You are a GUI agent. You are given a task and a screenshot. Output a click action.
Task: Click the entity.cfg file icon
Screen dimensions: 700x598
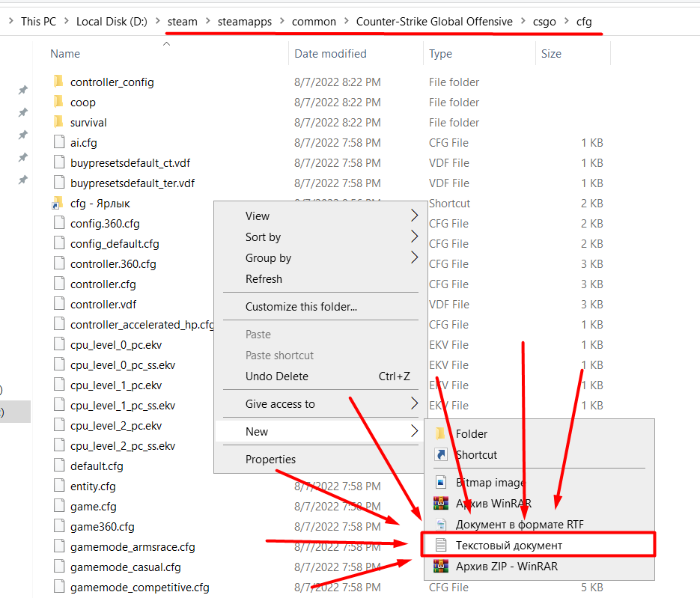[59, 486]
